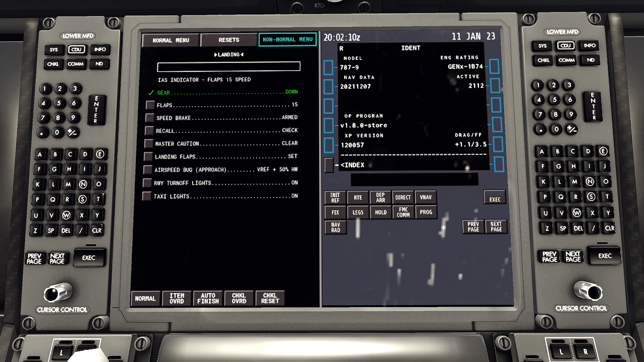Hit ENTER key on left keypad
Image resolution: width=644 pixels, height=362 pixels.
[x=96, y=110]
